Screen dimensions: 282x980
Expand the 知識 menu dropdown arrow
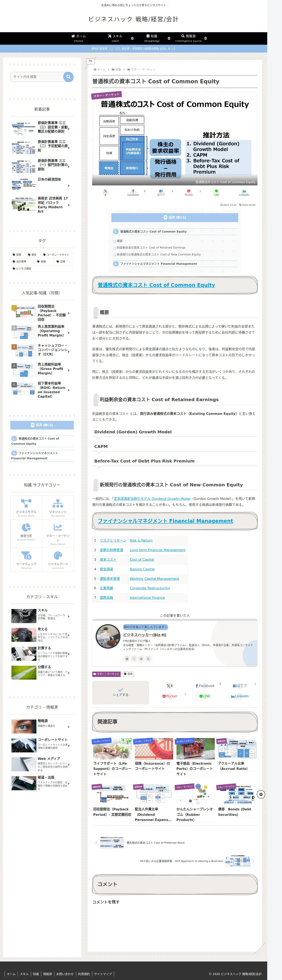[169, 38]
